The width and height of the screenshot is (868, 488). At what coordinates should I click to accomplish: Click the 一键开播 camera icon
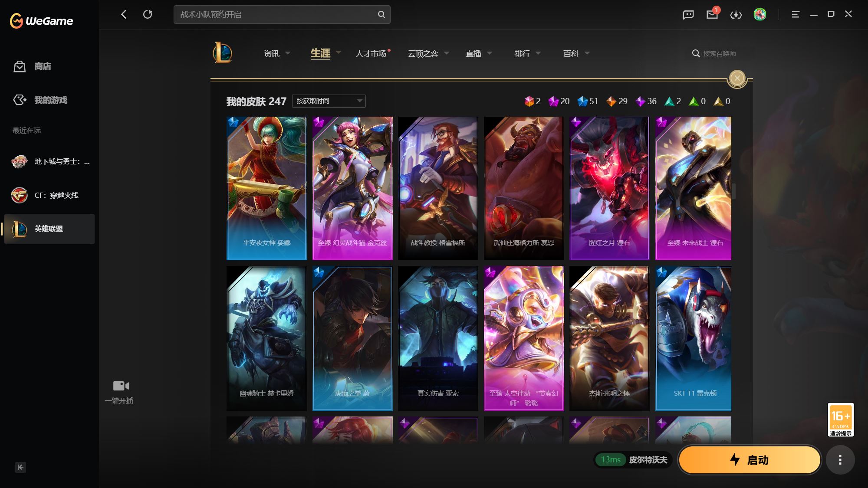(x=121, y=386)
